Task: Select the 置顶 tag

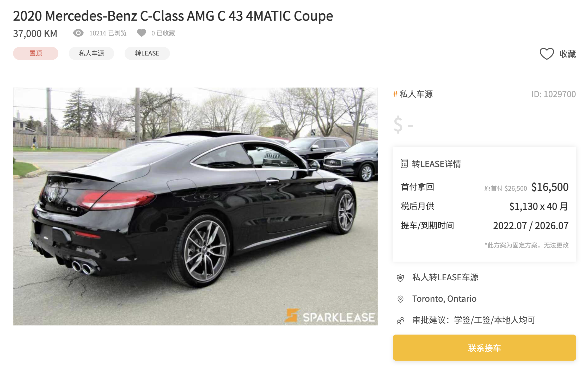Action: (x=36, y=53)
